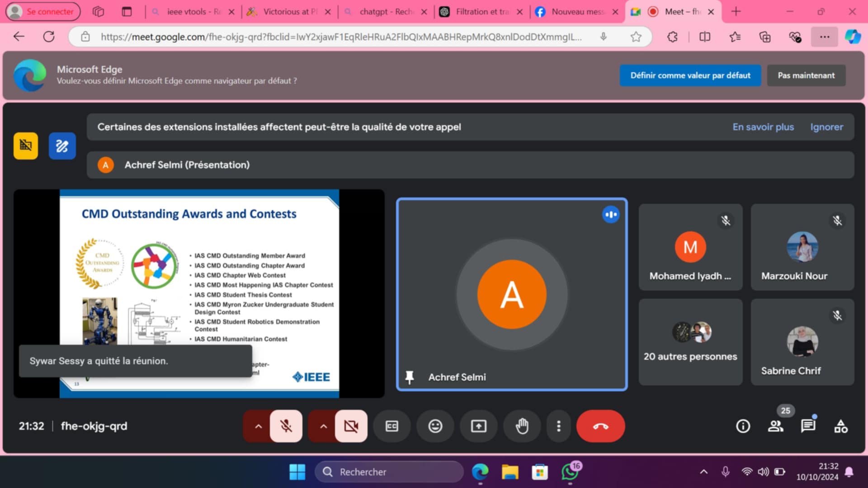
Task: Click the address bar URL
Action: tap(341, 37)
